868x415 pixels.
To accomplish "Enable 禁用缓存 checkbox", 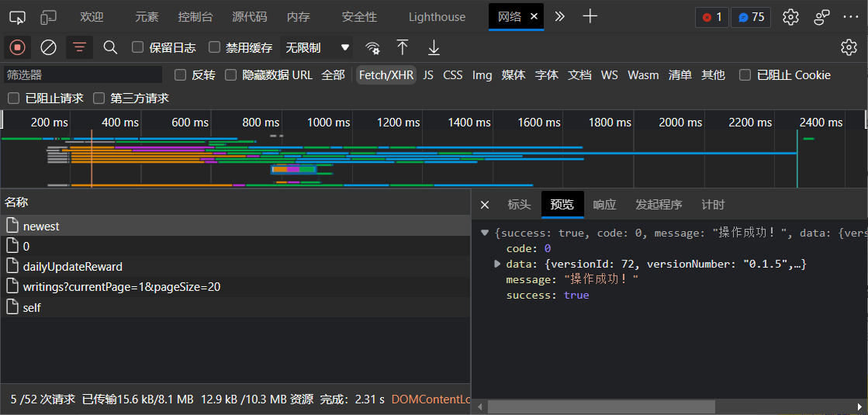I will point(214,47).
